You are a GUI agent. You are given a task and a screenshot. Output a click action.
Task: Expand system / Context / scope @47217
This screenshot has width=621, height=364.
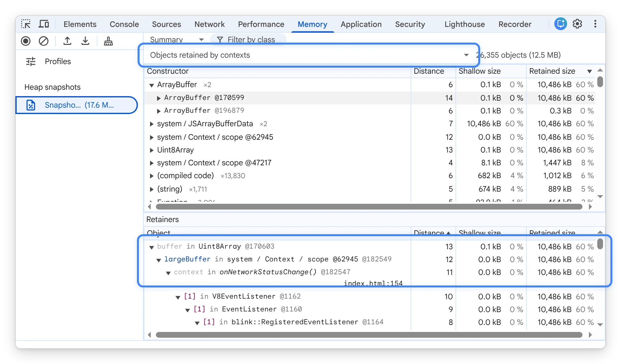coord(151,163)
